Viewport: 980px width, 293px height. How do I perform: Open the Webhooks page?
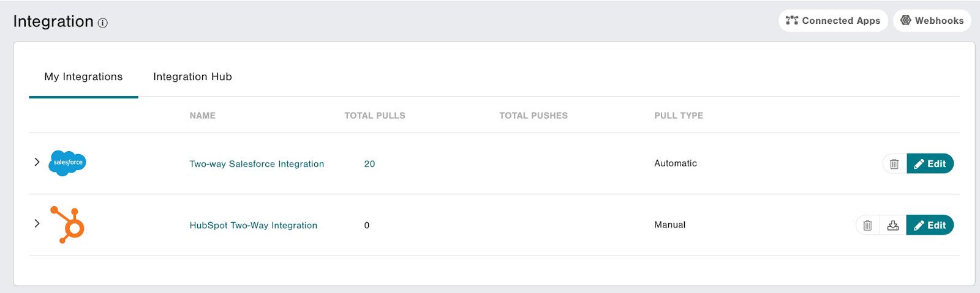pyautogui.click(x=932, y=21)
